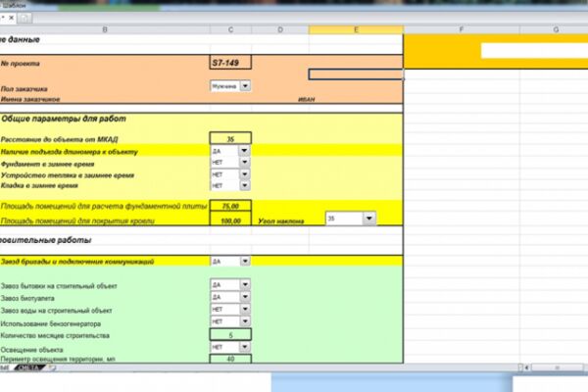Open dropdown for Использование бензогенератора
This screenshot has height=392, width=588.
click(245, 321)
